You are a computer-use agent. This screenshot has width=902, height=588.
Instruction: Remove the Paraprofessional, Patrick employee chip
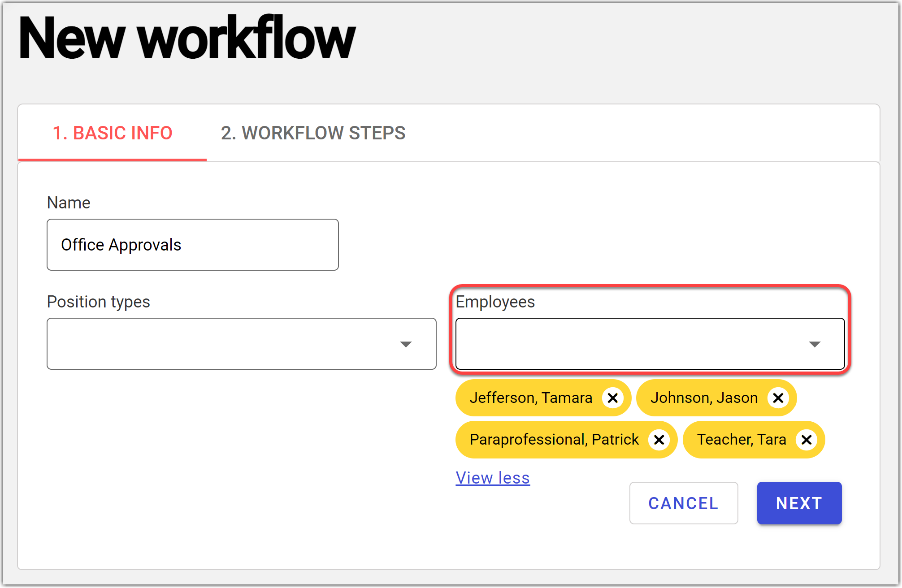pyautogui.click(x=659, y=440)
